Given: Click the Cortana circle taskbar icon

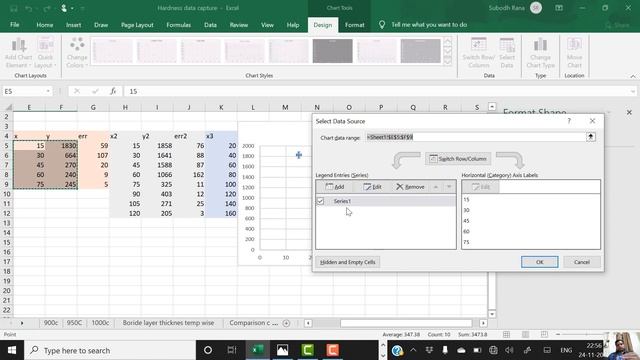Looking at the screenshot, I should coord(208,350).
